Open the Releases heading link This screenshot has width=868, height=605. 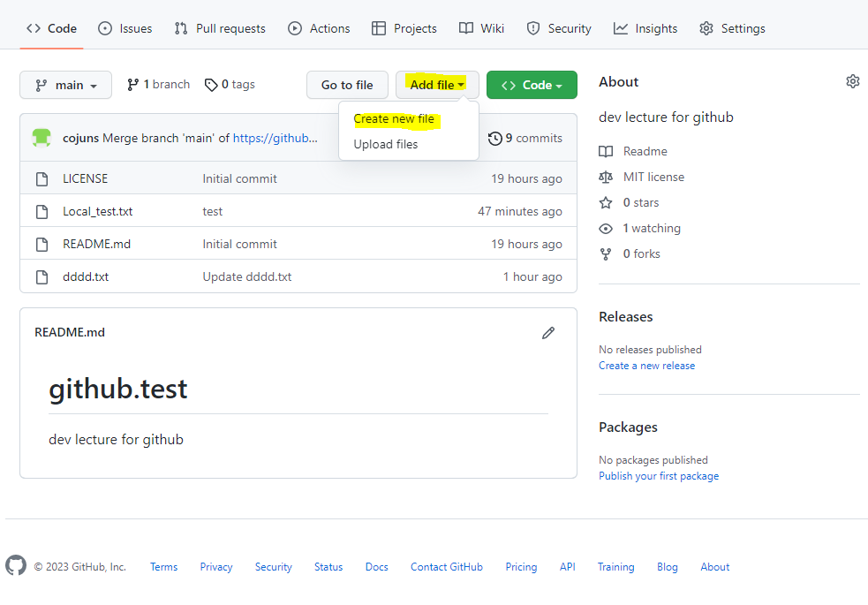[x=625, y=316]
